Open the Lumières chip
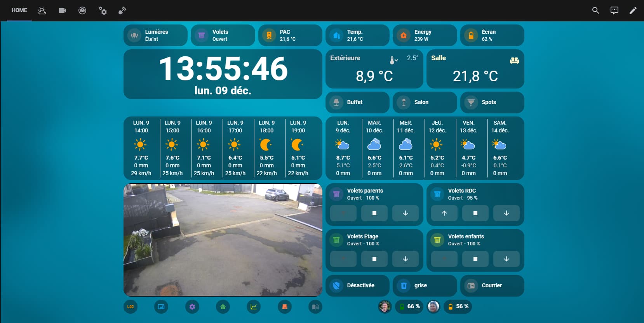Screen dimensions: 644x323 pyautogui.click(x=155, y=35)
